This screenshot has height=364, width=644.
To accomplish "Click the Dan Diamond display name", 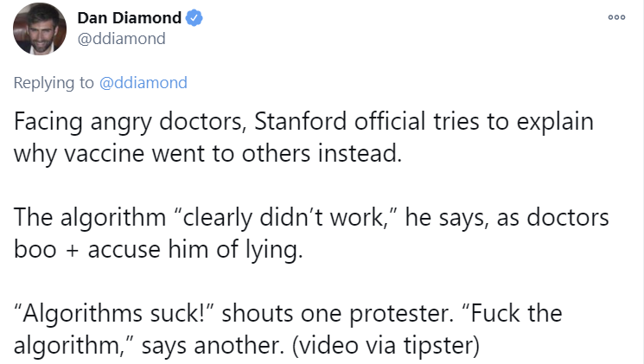I will pyautogui.click(x=130, y=18).
